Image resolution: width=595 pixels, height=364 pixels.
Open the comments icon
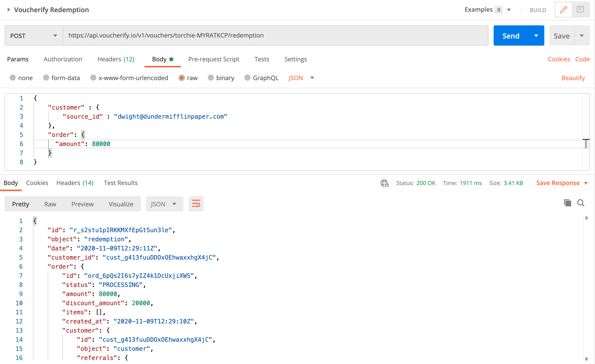pos(580,10)
